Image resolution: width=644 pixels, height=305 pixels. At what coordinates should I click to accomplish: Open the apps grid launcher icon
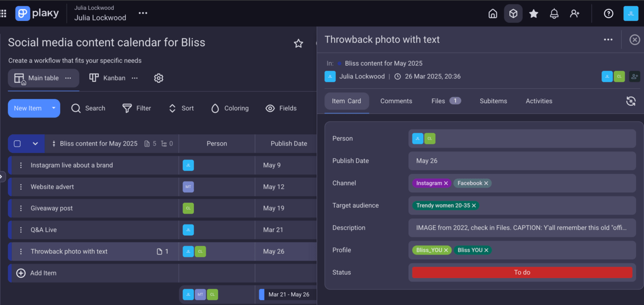click(x=4, y=13)
